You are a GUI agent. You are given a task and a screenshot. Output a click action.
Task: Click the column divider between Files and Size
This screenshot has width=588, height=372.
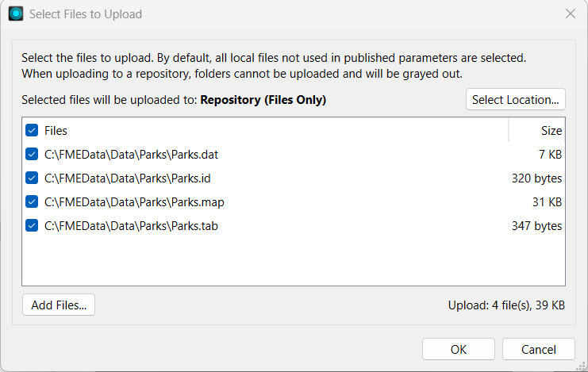509,131
